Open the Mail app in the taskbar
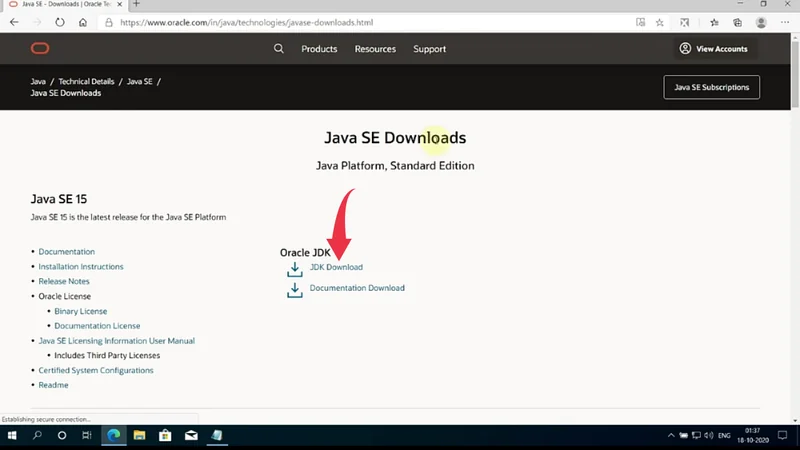This screenshot has width=800, height=450. pyautogui.click(x=190, y=436)
